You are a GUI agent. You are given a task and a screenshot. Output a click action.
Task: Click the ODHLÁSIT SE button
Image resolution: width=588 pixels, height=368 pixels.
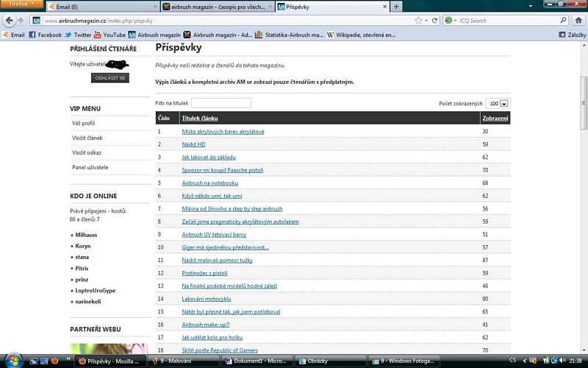(x=110, y=78)
